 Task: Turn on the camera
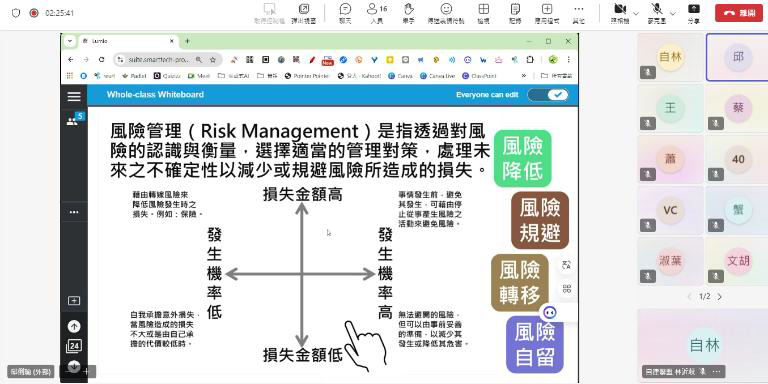620,13
